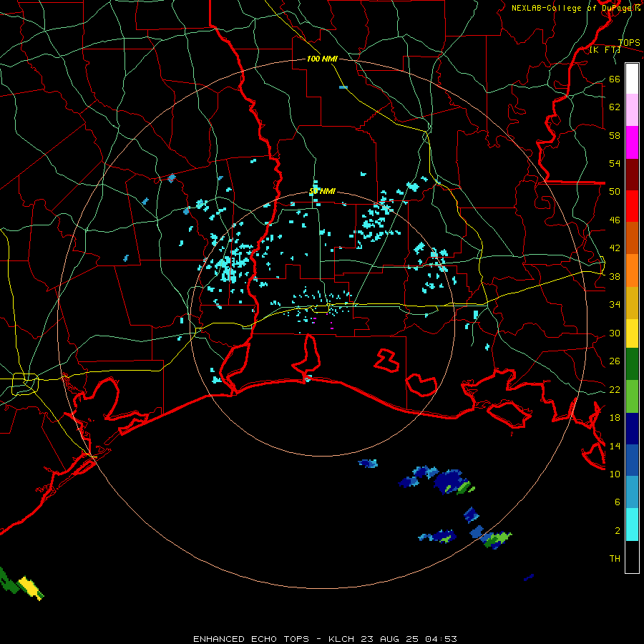Pick the cyan legend swatch

pos(632,525)
